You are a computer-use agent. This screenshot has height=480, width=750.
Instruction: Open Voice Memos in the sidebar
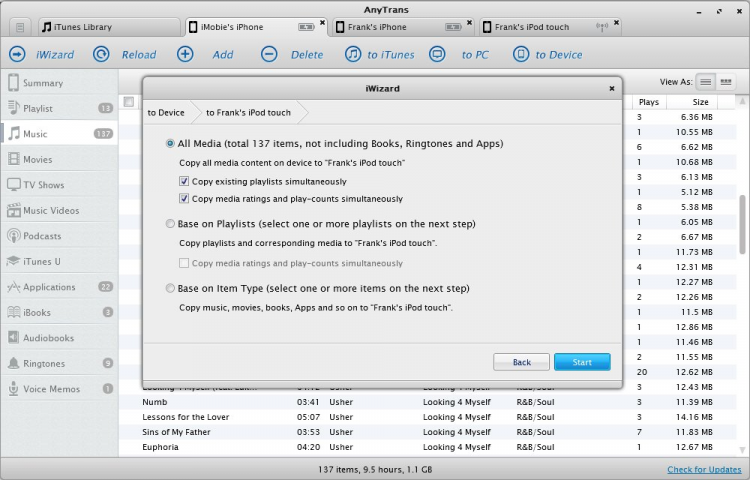pos(59,389)
